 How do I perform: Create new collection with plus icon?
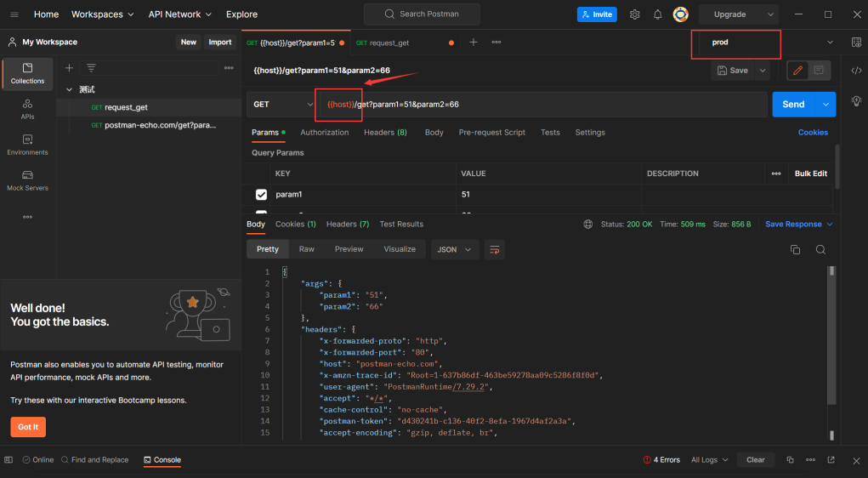click(x=69, y=67)
